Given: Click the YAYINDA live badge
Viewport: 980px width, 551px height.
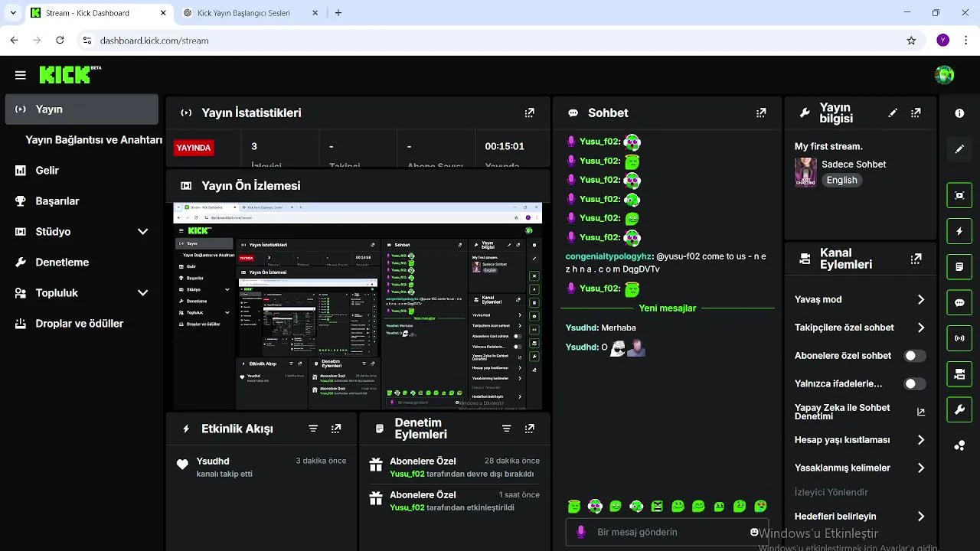Looking at the screenshot, I should point(194,148).
